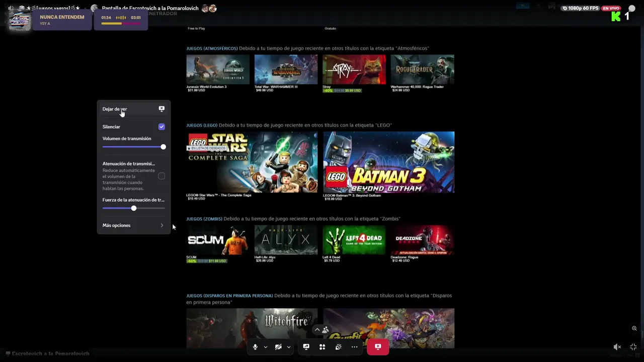Click the chat bubble icon top right

632,8
